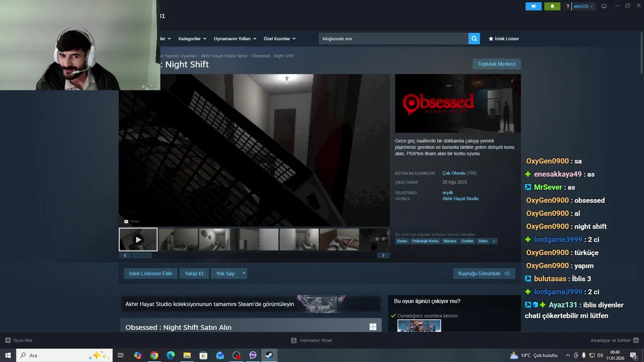Screen dimensions: 644x362
Task: Open Task View on the taskbar
Action: pyautogui.click(x=121, y=355)
